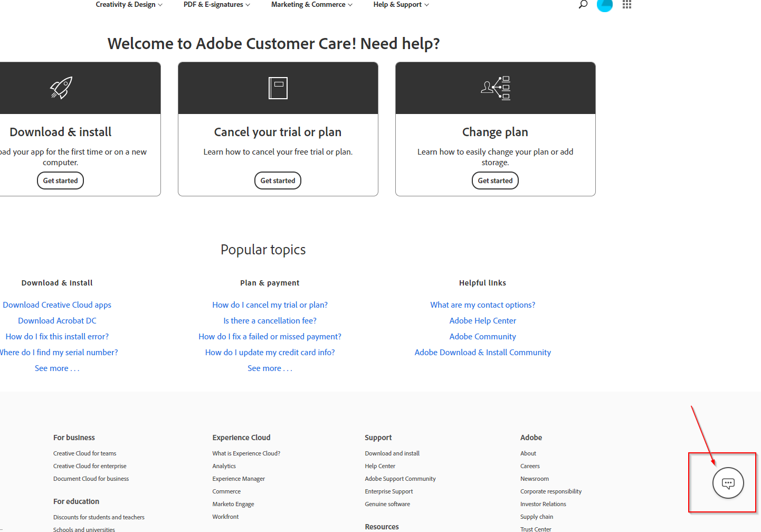Click the user profile avatar
The width and height of the screenshot is (761, 532).
click(x=605, y=5)
